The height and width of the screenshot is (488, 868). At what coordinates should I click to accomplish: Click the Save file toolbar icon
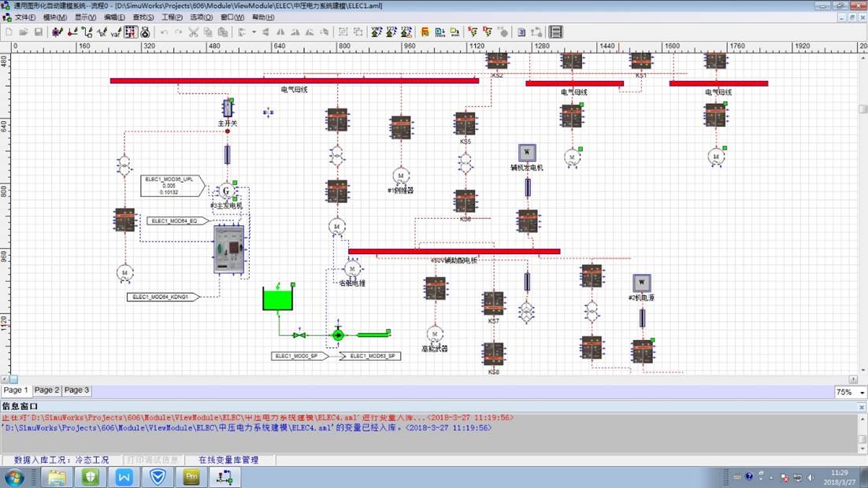(x=38, y=32)
